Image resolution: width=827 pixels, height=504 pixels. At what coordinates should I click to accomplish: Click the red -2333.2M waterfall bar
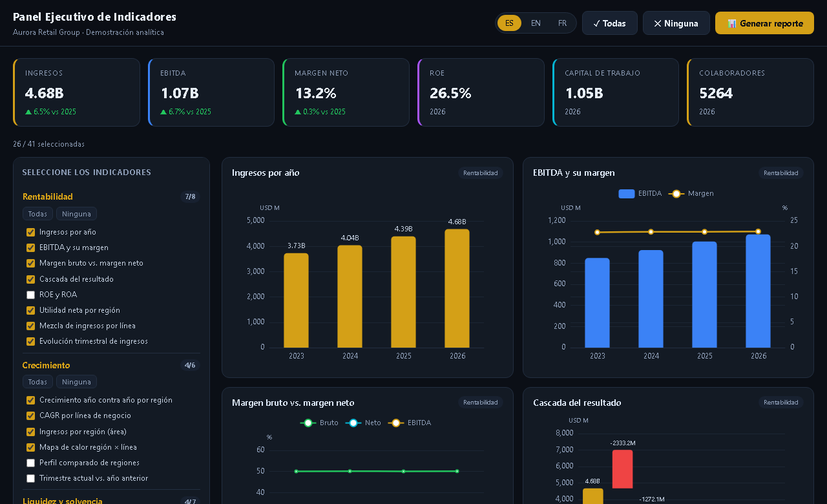click(x=623, y=469)
